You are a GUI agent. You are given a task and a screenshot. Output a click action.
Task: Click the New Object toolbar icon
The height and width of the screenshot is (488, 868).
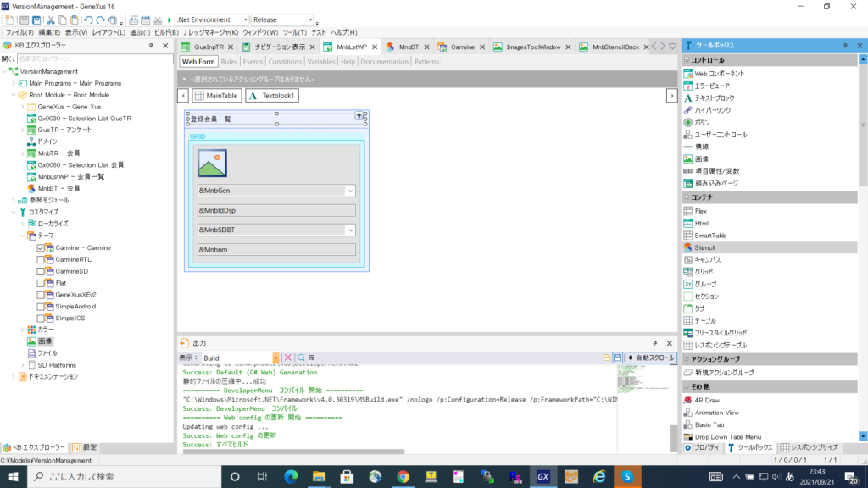(9, 20)
